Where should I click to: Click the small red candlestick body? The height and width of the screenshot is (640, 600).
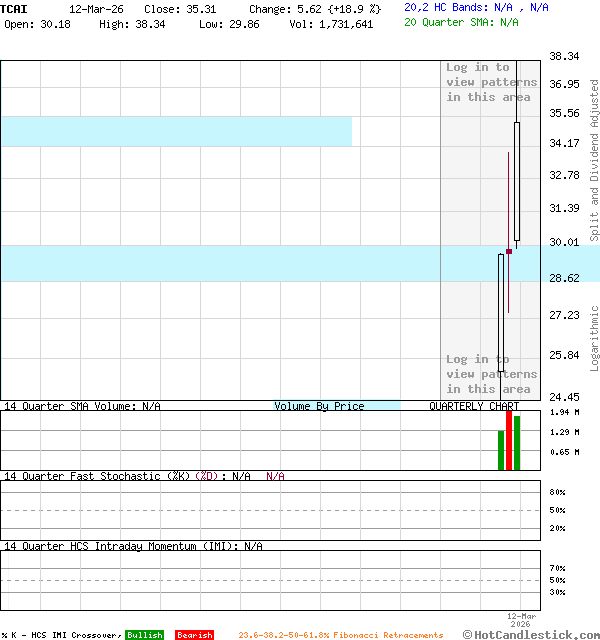pyautogui.click(x=509, y=251)
